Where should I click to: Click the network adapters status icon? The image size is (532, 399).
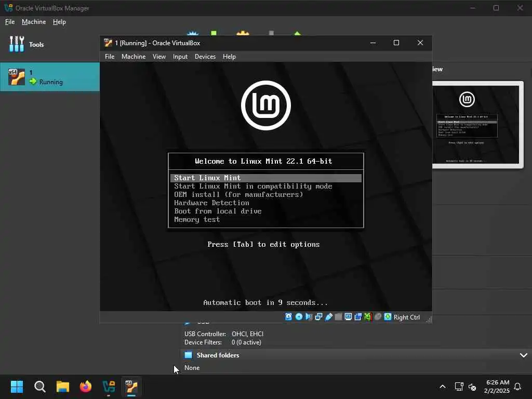318,317
